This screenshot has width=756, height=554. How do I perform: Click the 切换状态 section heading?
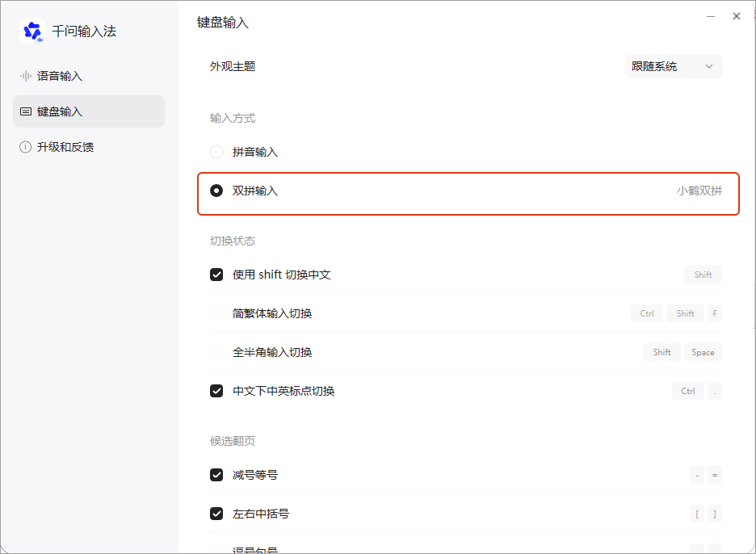click(233, 241)
